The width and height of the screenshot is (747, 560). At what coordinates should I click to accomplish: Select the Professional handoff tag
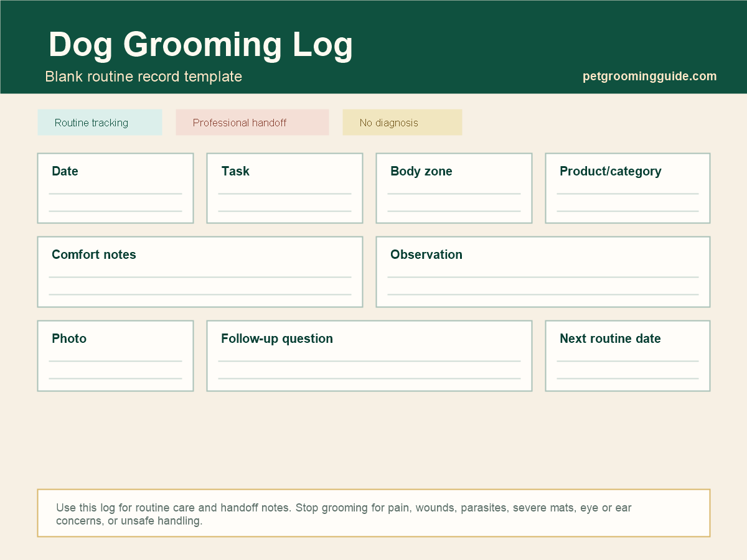pyautogui.click(x=252, y=123)
